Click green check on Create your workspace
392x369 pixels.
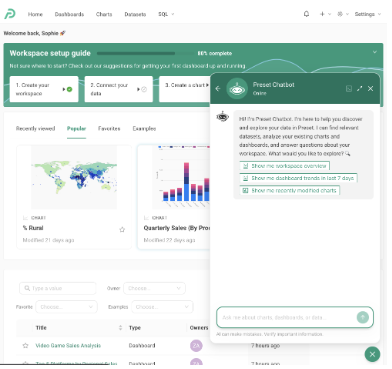pos(70,90)
